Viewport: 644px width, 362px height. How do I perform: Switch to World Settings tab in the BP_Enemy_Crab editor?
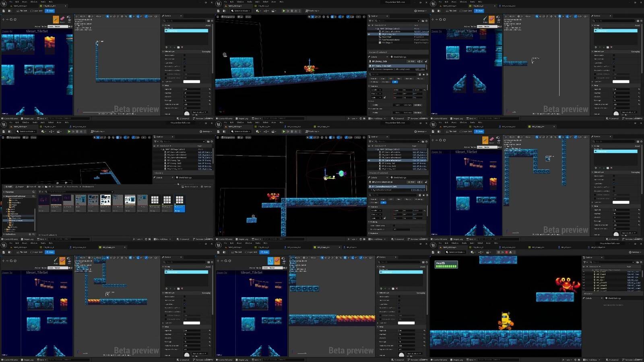click(398, 57)
